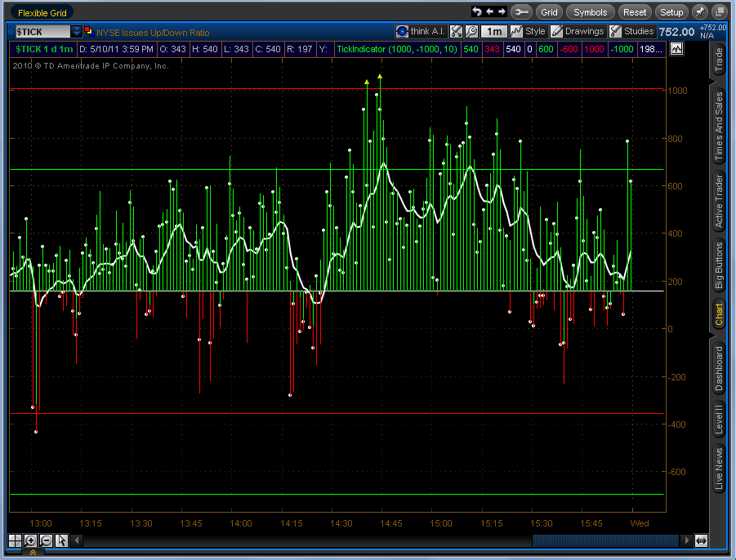Click the pin window icon
This screenshot has width=736, height=560.
coord(699,12)
